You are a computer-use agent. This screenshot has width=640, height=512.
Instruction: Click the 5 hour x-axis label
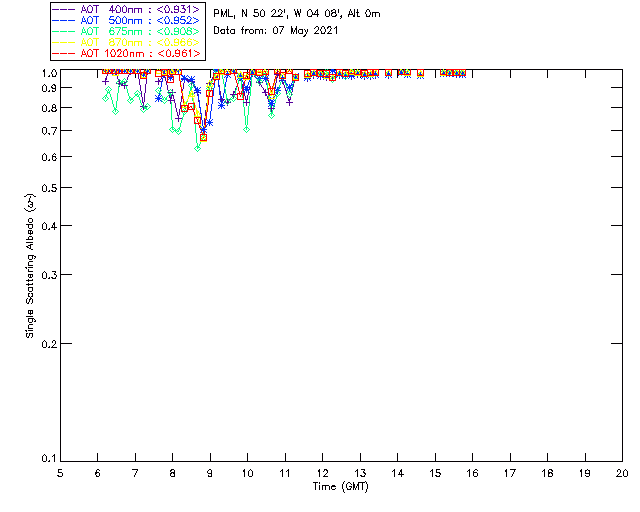tap(60, 473)
